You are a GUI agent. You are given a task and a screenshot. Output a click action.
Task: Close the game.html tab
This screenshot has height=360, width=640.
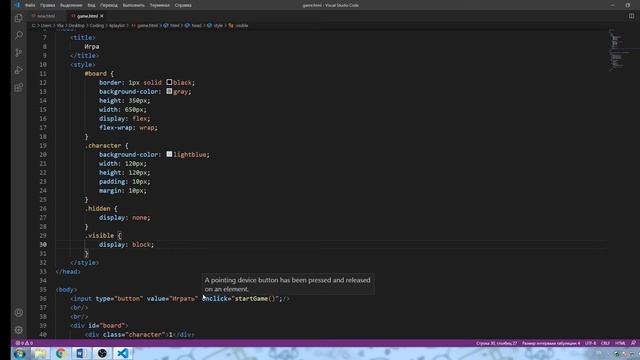click(102, 16)
